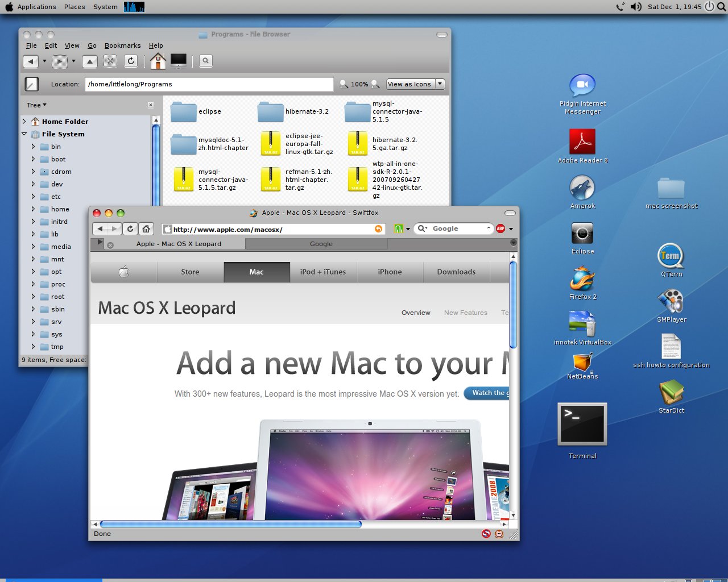Launch QTerm desktop icon
This screenshot has height=582, width=728.
(671, 256)
